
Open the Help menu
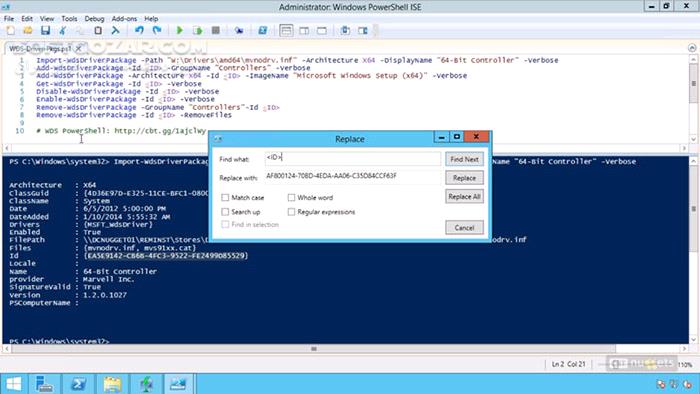[x=151, y=19]
